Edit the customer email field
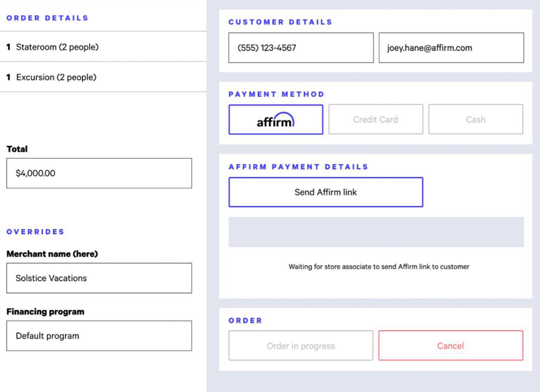 coord(451,48)
